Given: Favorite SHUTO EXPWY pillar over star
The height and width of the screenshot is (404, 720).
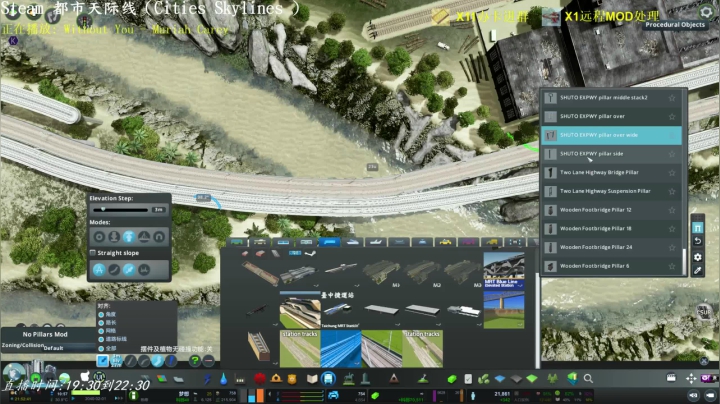Looking at the screenshot, I should click(672, 117).
